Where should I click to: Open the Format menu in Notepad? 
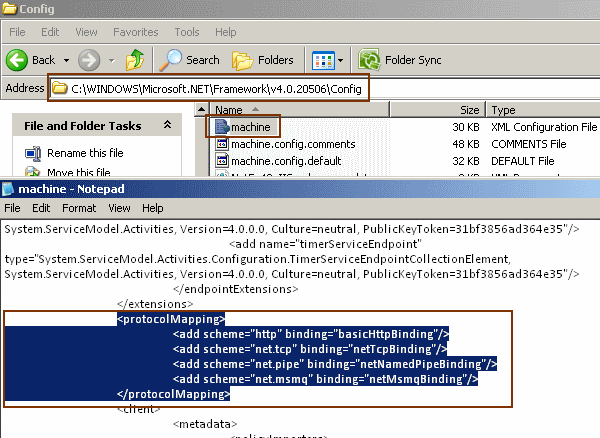pos(78,208)
